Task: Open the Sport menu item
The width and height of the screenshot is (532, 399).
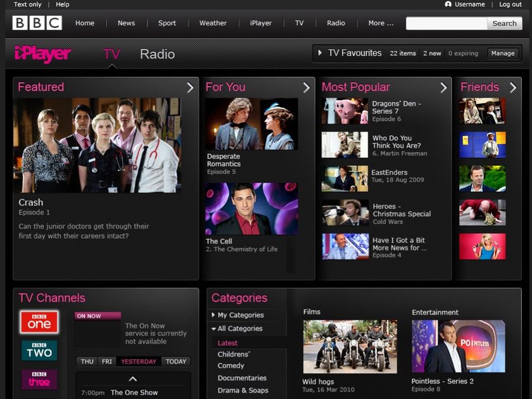Action: (167, 23)
